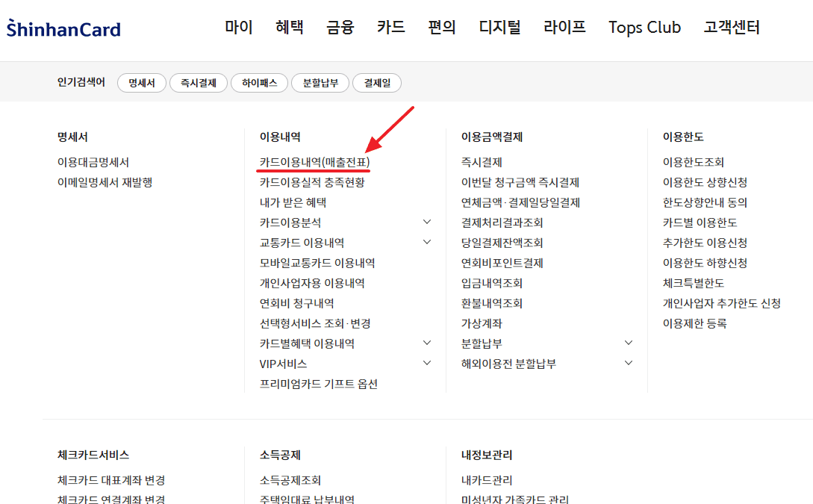Screen dimensions: 813x504
Task: Navigate to the 고객센터 menu
Action: pyautogui.click(x=732, y=27)
